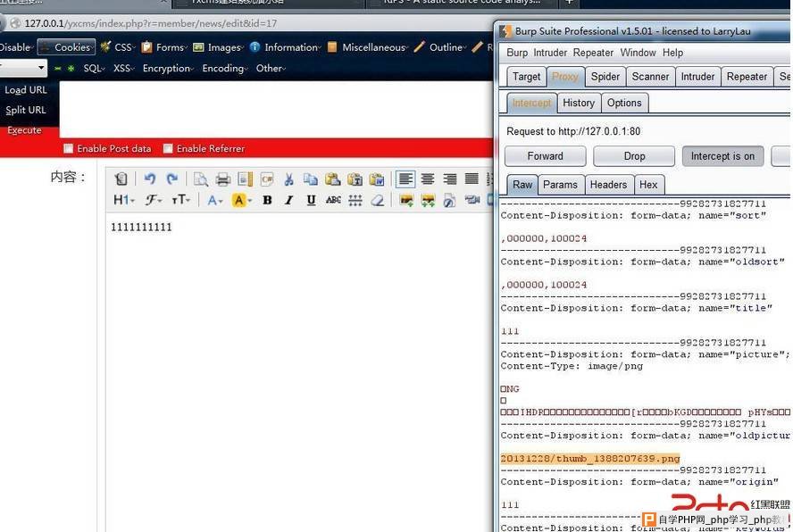Open the Images menu in developer toolbar
Image resolution: width=793 pixels, height=532 pixels.
tap(219, 47)
